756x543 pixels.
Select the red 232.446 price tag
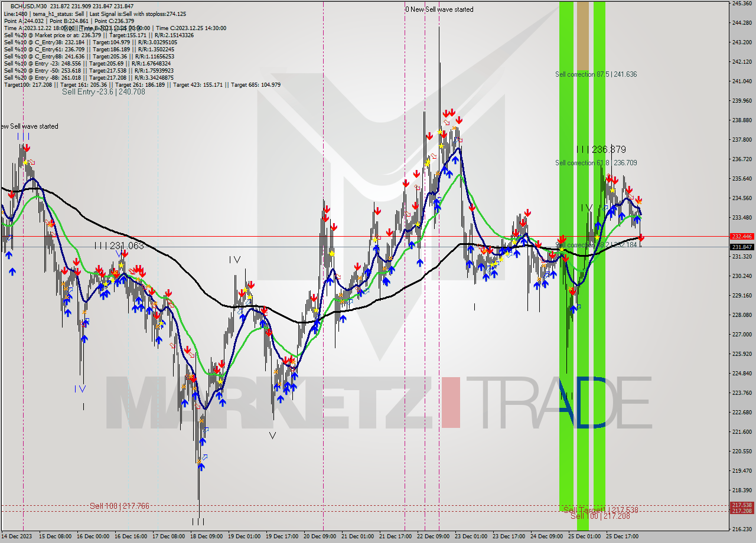(742, 236)
